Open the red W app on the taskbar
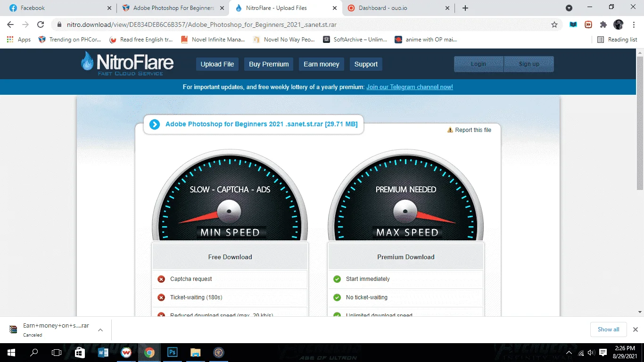Viewport: 644px width, 362px height. pos(126,353)
